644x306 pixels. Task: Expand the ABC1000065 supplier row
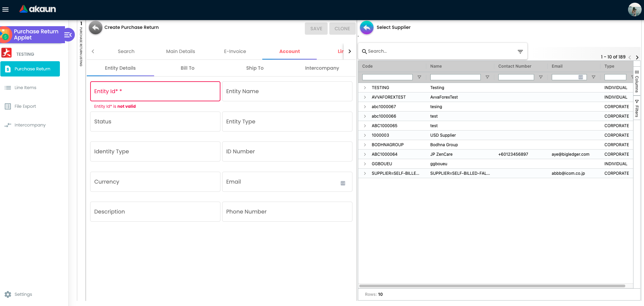365,126
